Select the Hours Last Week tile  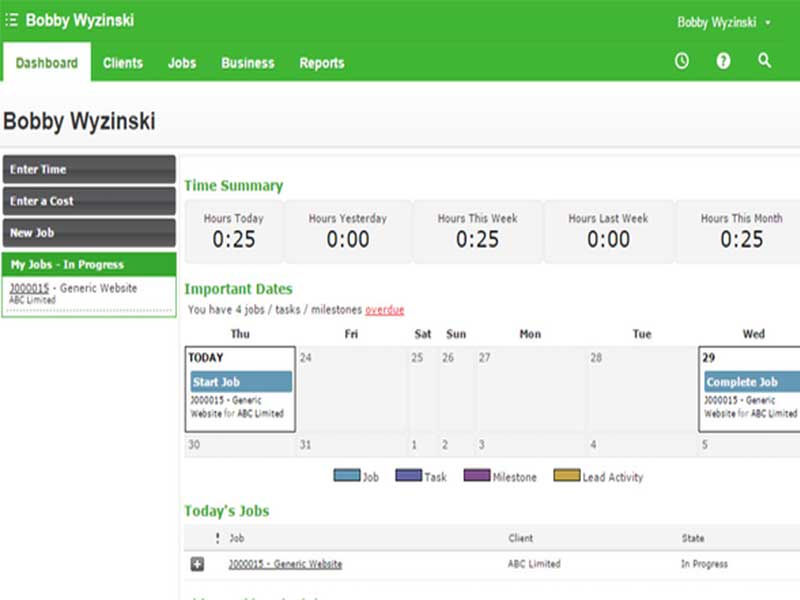pyautogui.click(x=609, y=232)
